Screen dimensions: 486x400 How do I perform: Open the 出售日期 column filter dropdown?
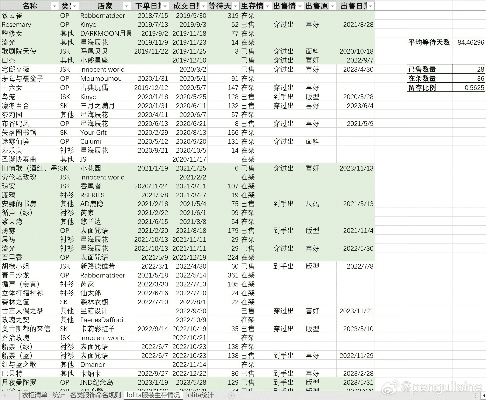point(371,6)
